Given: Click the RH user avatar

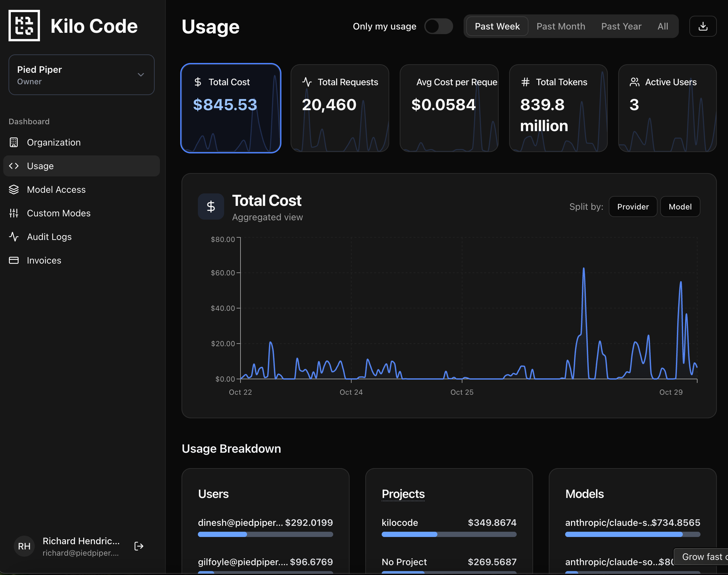Looking at the screenshot, I should [x=24, y=546].
